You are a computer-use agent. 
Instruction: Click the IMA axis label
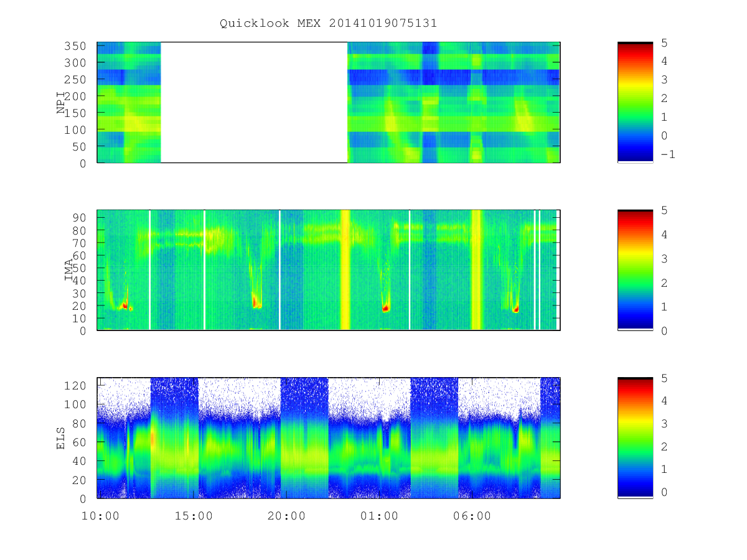[68, 270]
